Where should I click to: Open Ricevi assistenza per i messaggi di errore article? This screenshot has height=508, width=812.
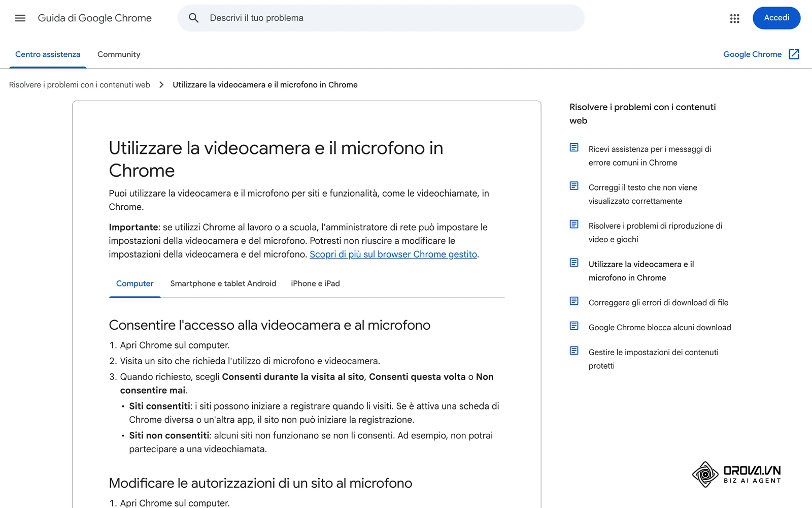[x=650, y=156]
